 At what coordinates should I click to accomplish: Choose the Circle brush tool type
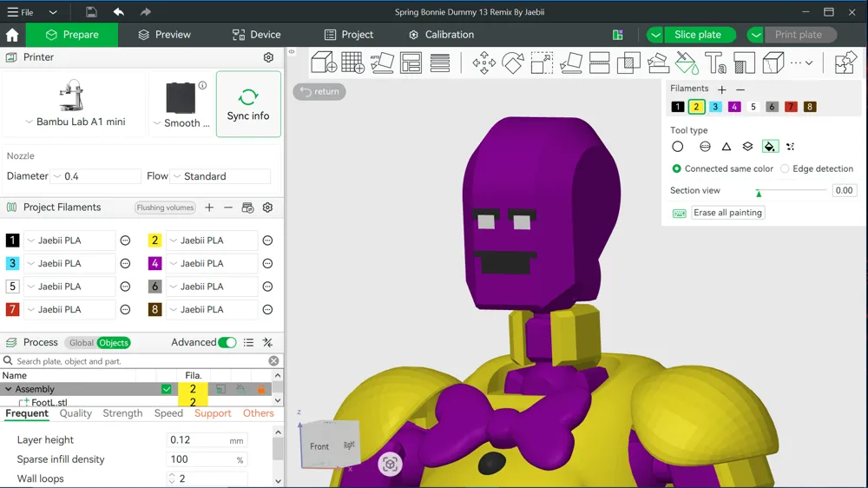tap(678, 147)
